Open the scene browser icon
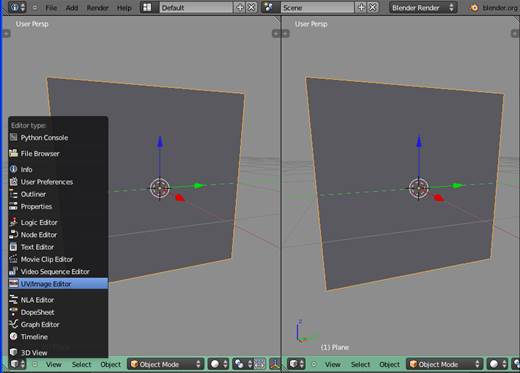520x373 pixels. pyautogui.click(x=270, y=7)
